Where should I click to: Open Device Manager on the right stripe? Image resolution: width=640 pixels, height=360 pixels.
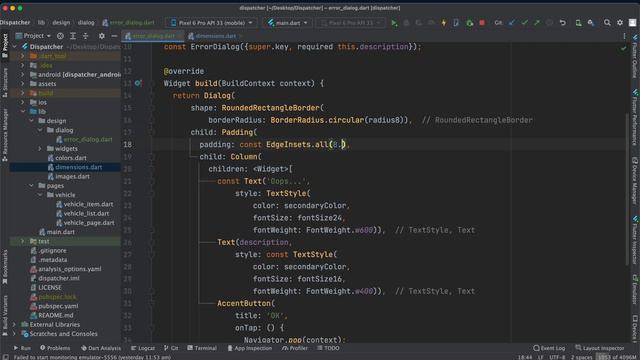click(635, 182)
